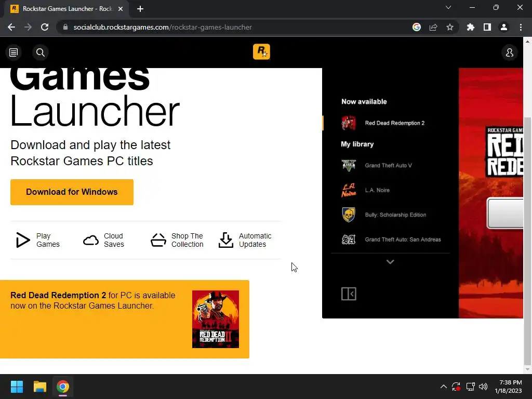Image resolution: width=532 pixels, height=399 pixels.
Task: Expand the game library down chevron
Action: [x=390, y=262]
